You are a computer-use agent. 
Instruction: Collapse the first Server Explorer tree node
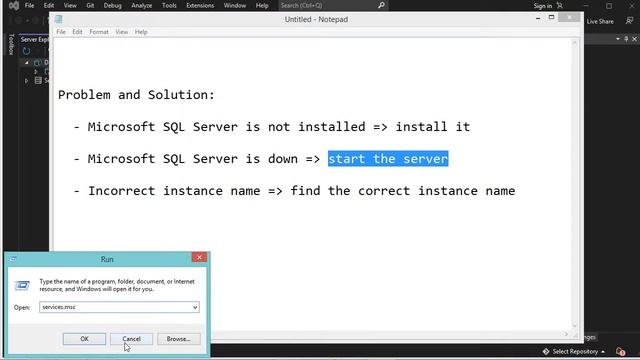coord(27,62)
